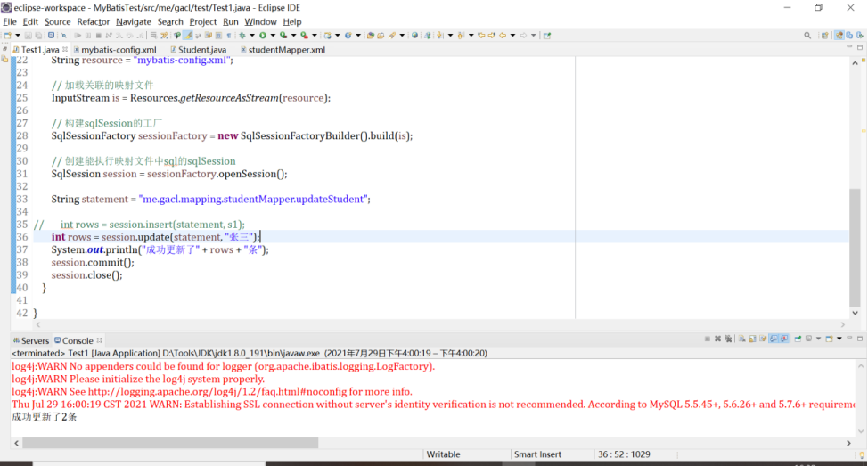The height and width of the screenshot is (466, 868).
Task: Click the editor scroll-down arrow
Action: coord(855,313)
